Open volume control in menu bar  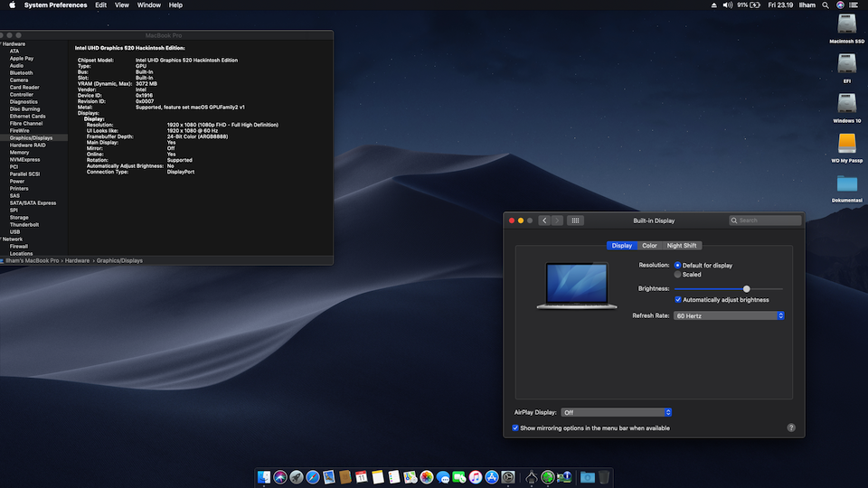(727, 5)
